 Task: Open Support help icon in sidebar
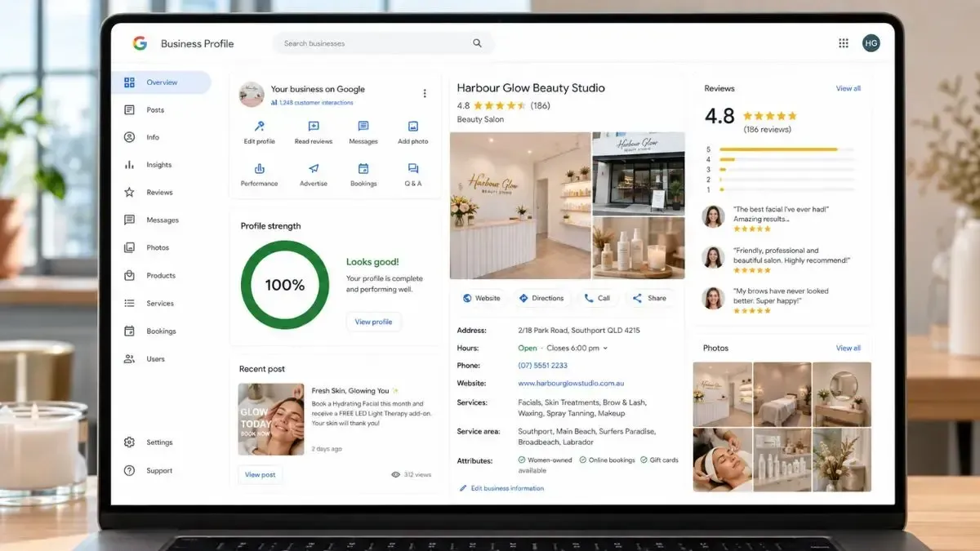(129, 470)
